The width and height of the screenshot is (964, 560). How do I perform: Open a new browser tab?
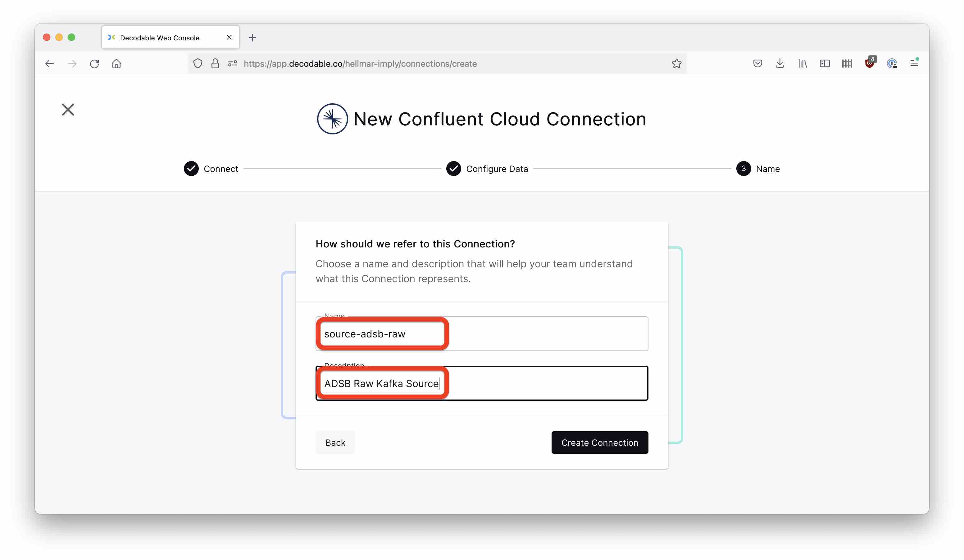point(252,37)
